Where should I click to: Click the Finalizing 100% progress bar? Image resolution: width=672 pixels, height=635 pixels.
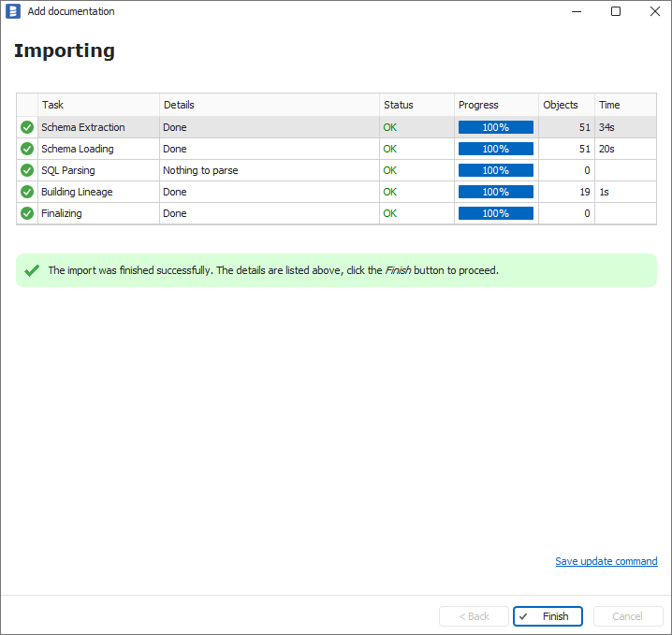[496, 213]
